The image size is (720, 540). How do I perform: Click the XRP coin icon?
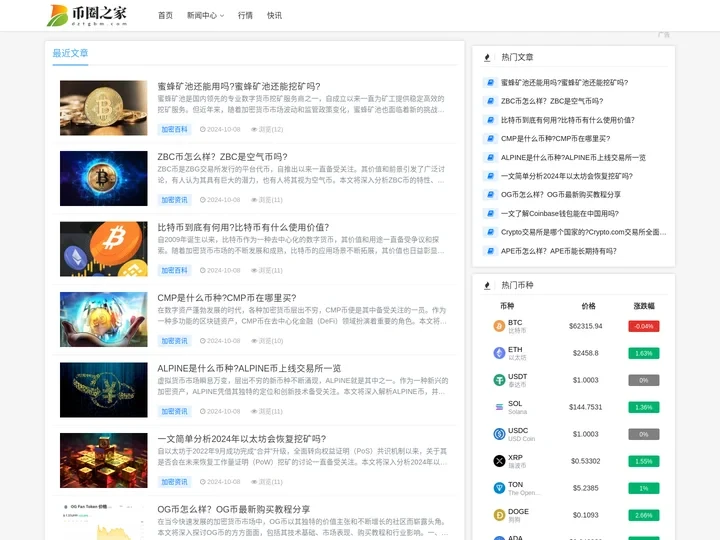click(499, 461)
